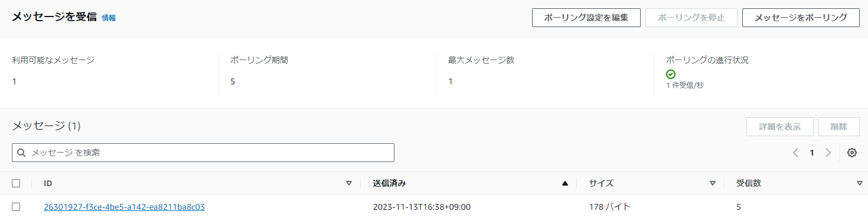This screenshot has height=218, width=868.
Task: Click the ポーリングを停止 button
Action: tap(691, 18)
